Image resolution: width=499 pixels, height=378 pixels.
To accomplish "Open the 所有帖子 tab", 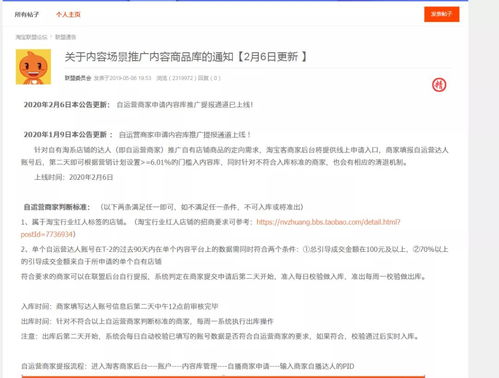I will [27, 14].
